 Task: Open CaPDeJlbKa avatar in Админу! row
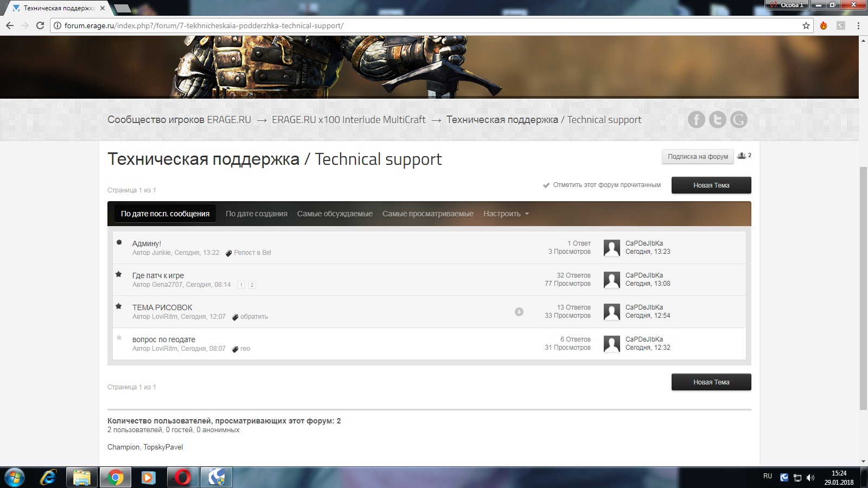(x=612, y=248)
